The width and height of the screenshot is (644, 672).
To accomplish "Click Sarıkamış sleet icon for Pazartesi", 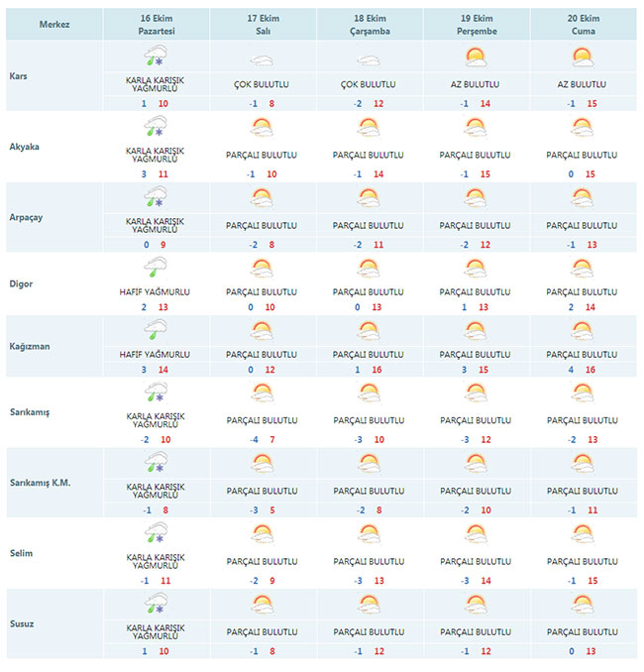I will pyautogui.click(x=157, y=394).
